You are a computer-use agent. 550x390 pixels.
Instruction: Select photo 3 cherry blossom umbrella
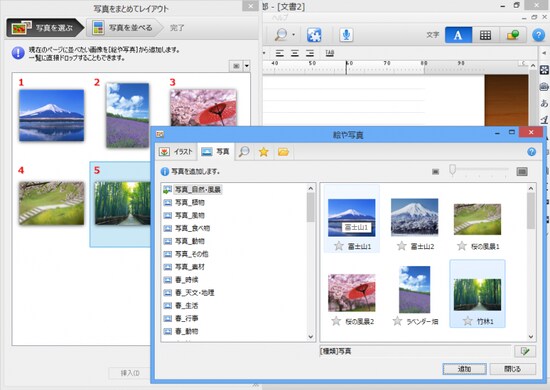point(203,108)
